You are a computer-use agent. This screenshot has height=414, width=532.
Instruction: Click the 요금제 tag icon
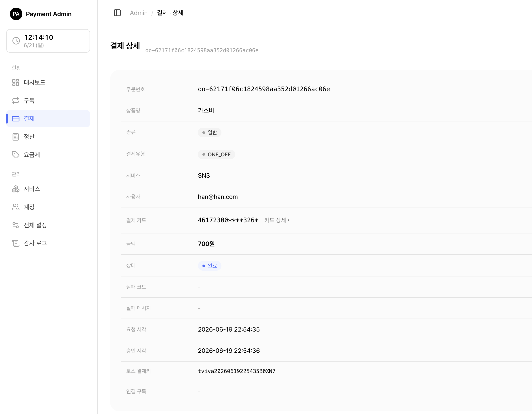16,155
